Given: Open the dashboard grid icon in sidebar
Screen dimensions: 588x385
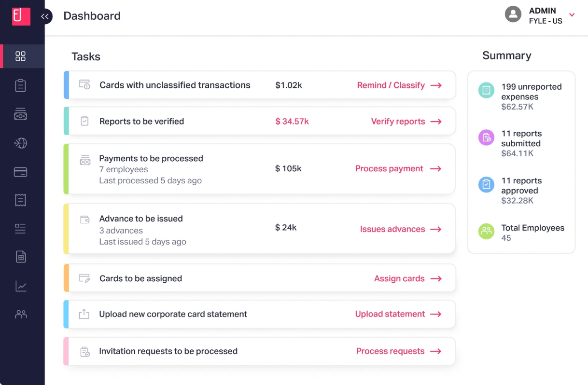Looking at the screenshot, I should pyautogui.click(x=20, y=56).
